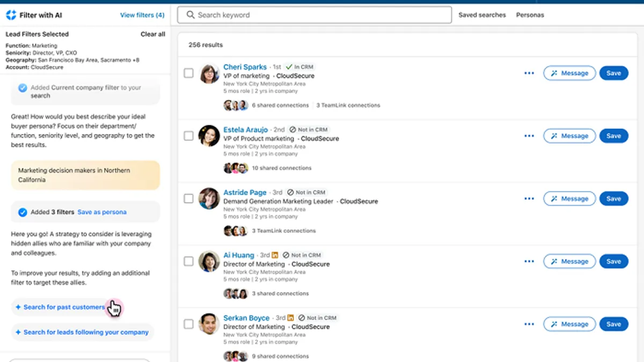Save Ai Huang to leads
This screenshot has width=644, height=362.
coord(613,262)
